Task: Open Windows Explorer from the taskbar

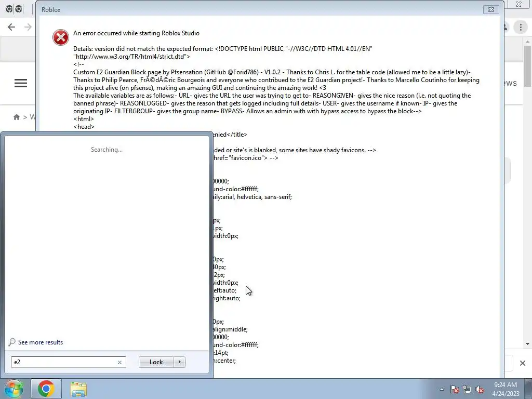Action: click(78, 389)
